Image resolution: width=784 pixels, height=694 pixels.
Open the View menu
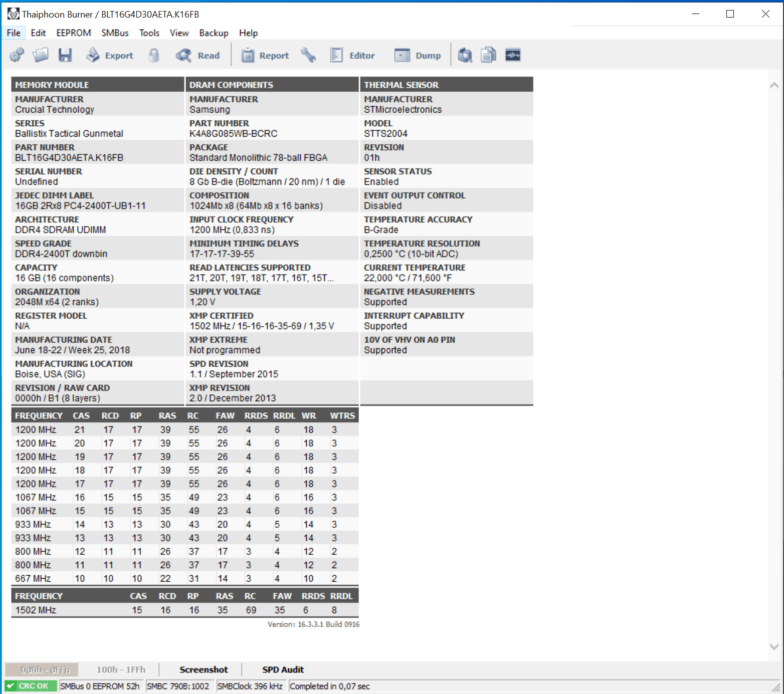[x=179, y=33]
